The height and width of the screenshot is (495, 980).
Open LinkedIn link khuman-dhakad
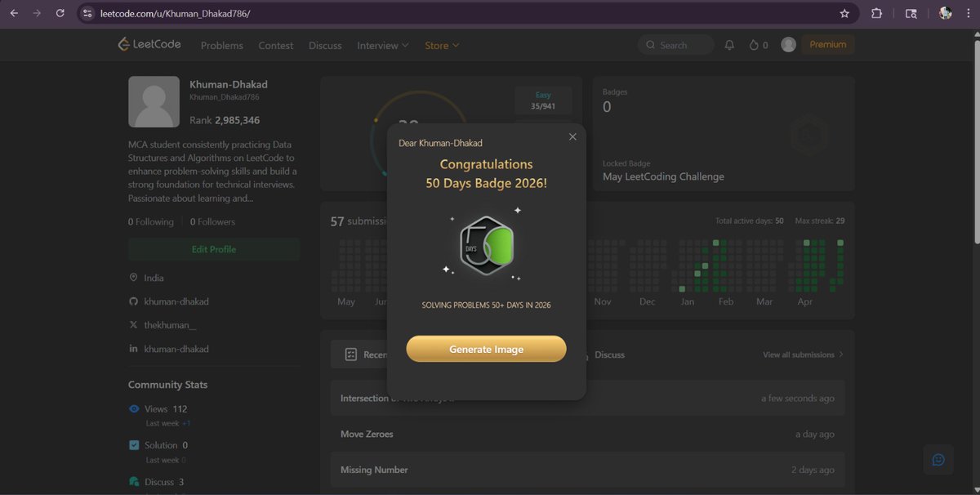point(176,349)
